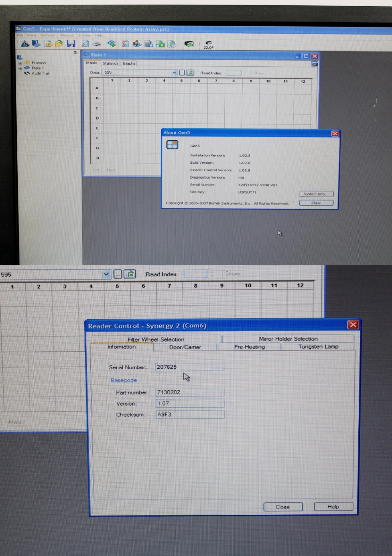This screenshot has width=392, height=556.
Task: Open Print Preview magnifier icon
Action: 85,43
